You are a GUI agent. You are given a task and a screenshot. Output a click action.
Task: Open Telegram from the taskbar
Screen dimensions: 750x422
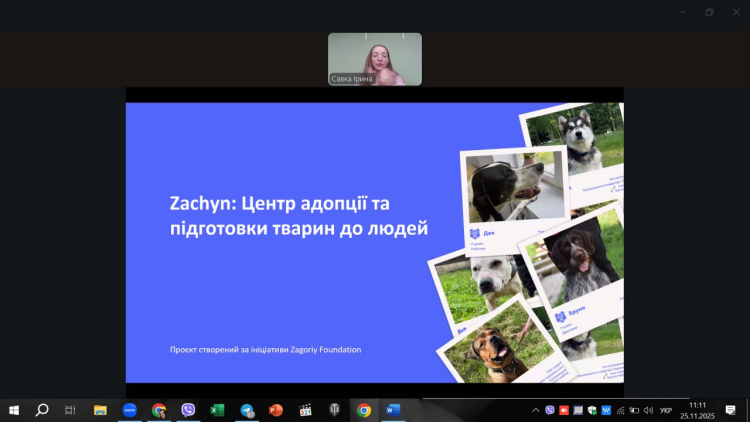[247, 410]
